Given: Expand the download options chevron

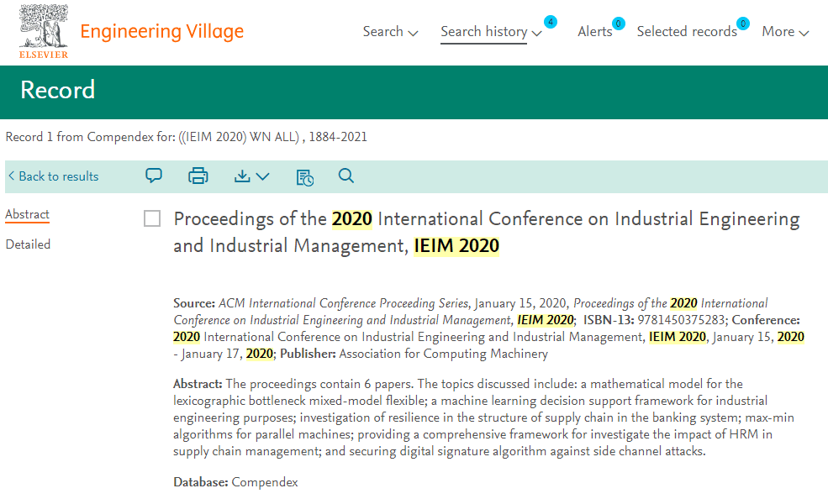Looking at the screenshot, I should 263,176.
